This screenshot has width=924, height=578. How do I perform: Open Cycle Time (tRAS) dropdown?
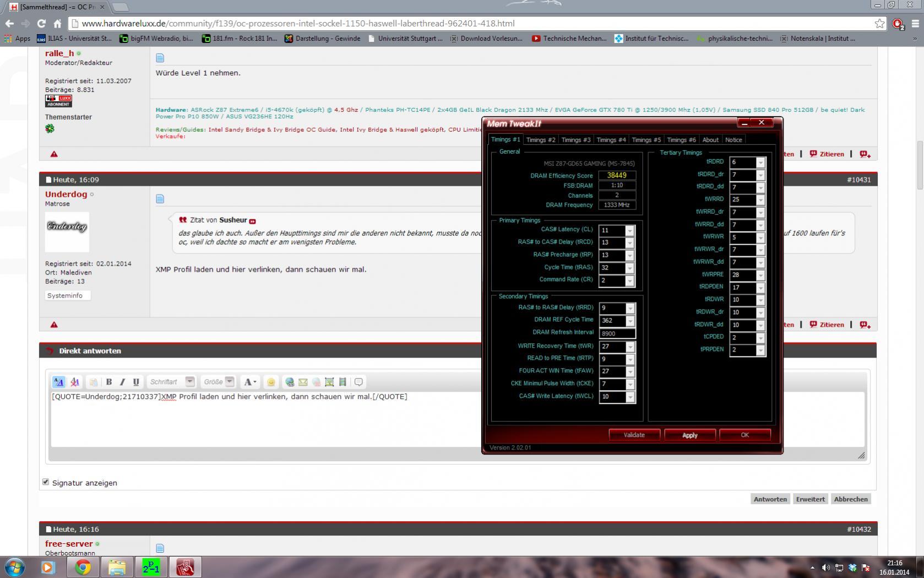[629, 268]
